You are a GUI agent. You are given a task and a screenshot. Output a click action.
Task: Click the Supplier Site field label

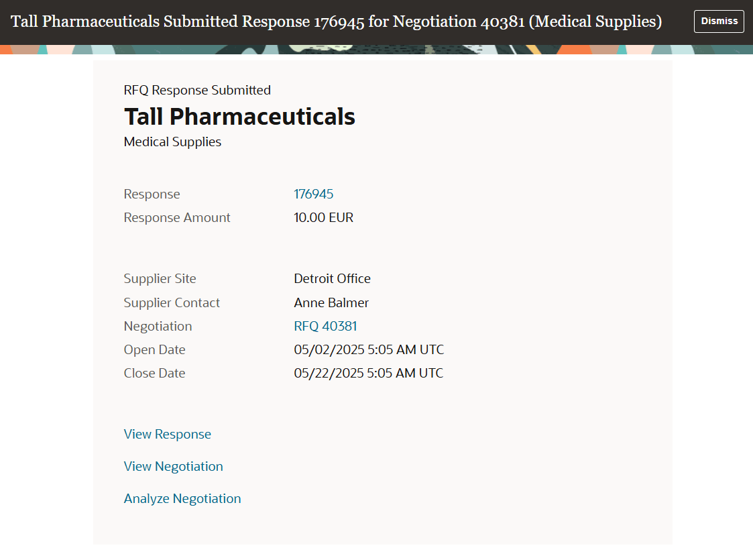click(x=160, y=278)
